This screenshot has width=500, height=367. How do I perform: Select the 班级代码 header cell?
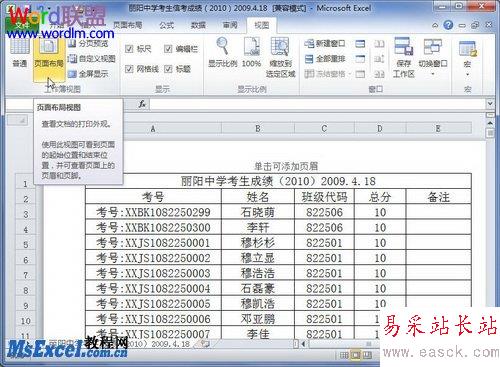click(x=324, y=197)
